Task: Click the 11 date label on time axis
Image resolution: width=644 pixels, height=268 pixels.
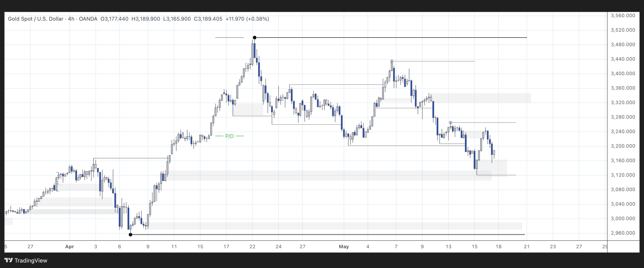Action: 174,247
